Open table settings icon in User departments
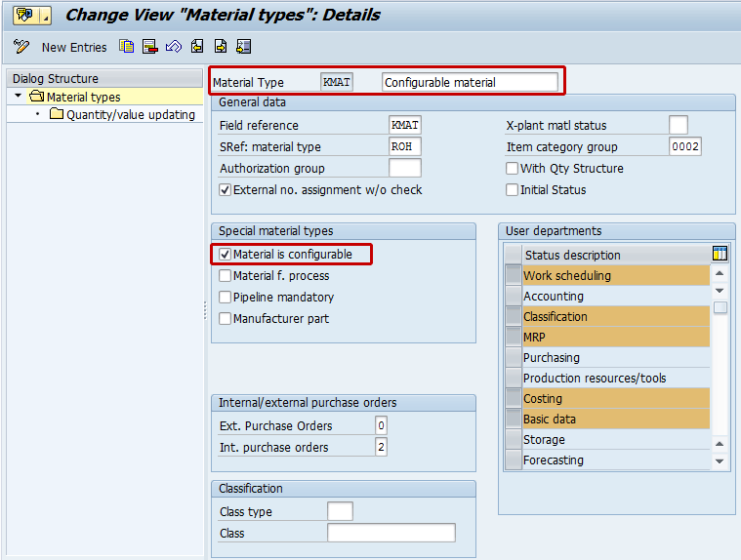This screenshot has width=741, height=560. tap(720, 255)
